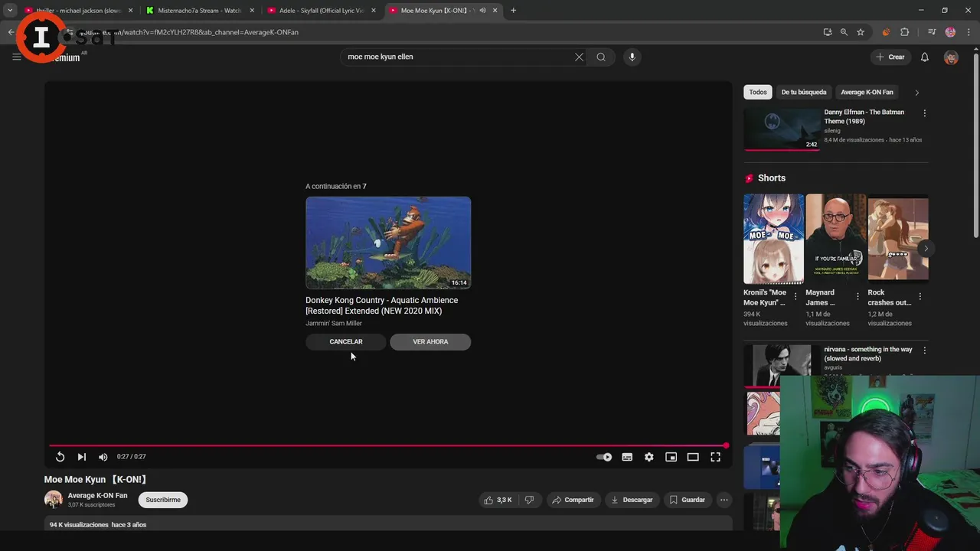Image resolution: width=980 pixels, height=551 pixels.
Task: Open the Average K-ON Fan channel name link
Action: (x=97, y=496)
